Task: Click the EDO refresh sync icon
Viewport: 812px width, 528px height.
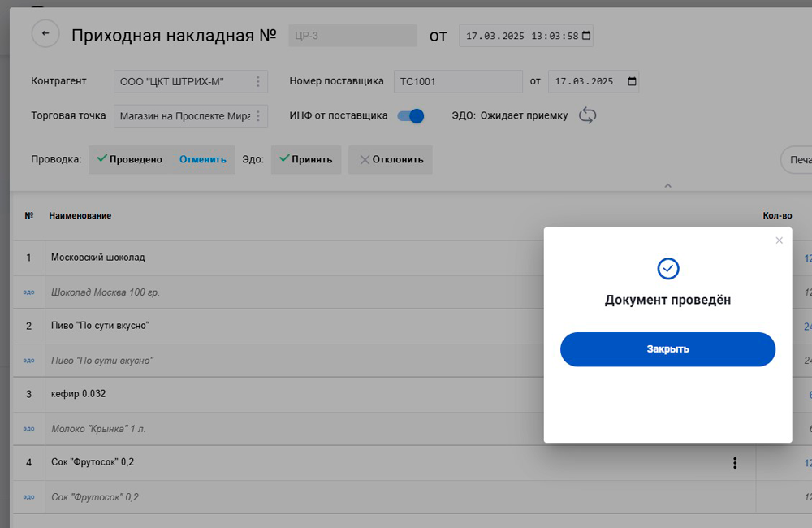Action: tap(587, 115)
